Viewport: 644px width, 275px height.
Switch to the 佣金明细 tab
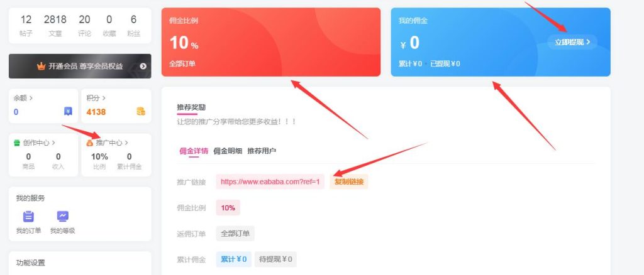228,151
